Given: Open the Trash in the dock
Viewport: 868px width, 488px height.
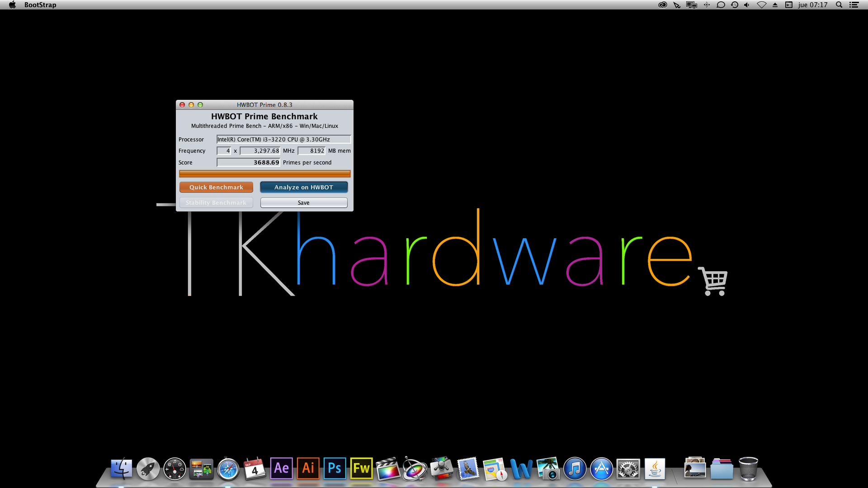Looking at the screenshot, I should click(x=748, y=469).
